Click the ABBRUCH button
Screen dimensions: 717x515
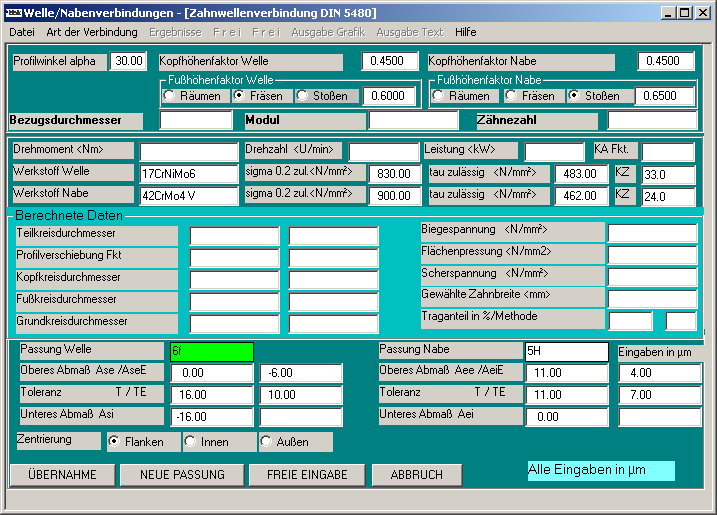pos(417,474)
